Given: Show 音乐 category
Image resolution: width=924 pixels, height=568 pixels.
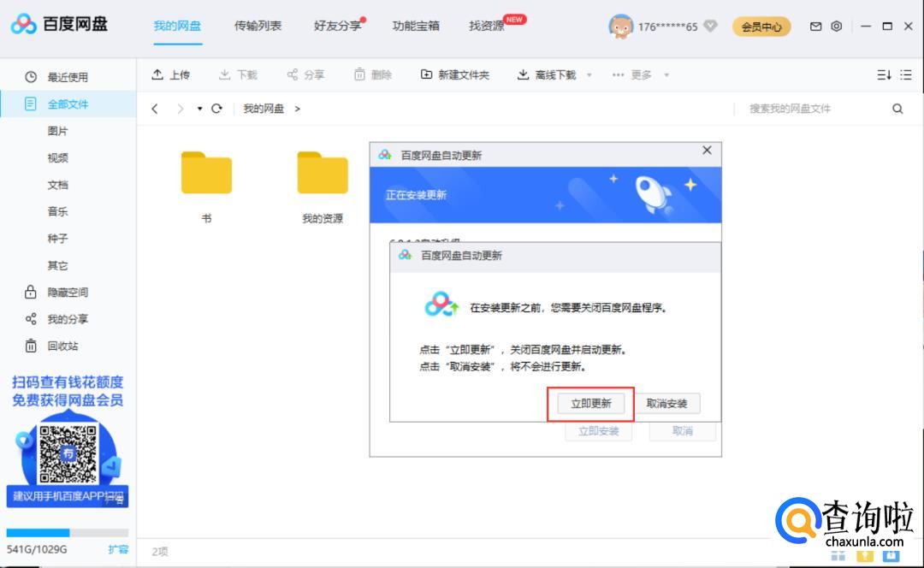Looking at the screenshot, I should (58, 211).
